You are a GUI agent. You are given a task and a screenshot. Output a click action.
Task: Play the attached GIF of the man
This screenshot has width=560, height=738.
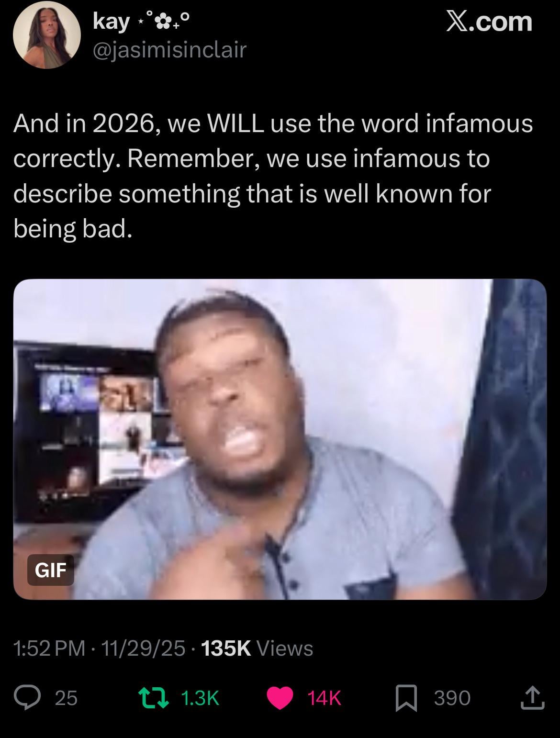280,439
